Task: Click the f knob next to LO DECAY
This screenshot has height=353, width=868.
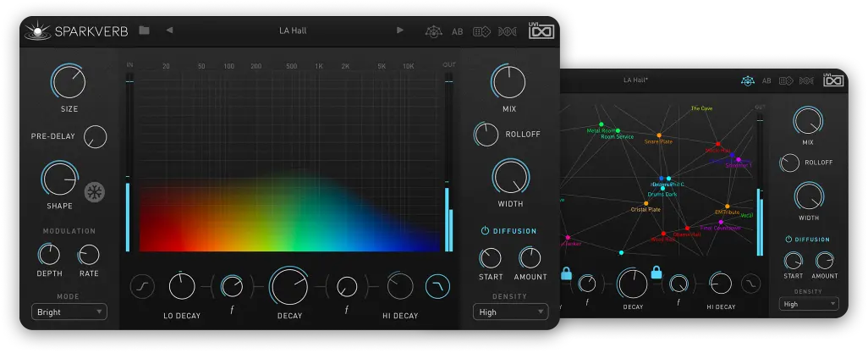Action: [232, 286]
